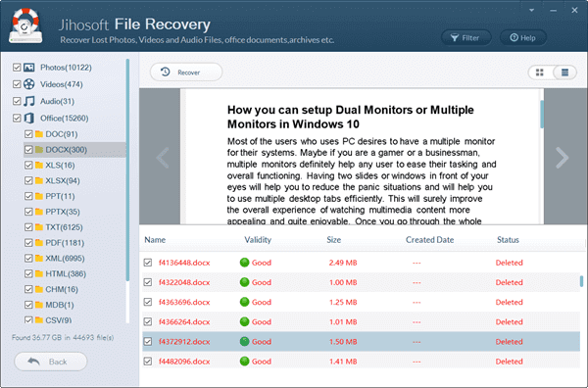588x388 pixels.
Task: Click the PPT folder icon
Action: coord(39,196)
